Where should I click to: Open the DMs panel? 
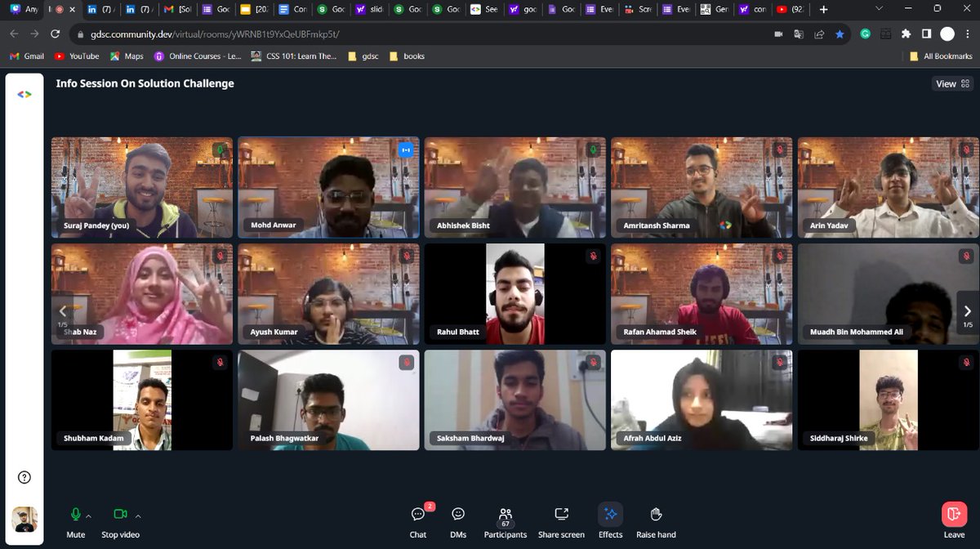click(458, 521)
